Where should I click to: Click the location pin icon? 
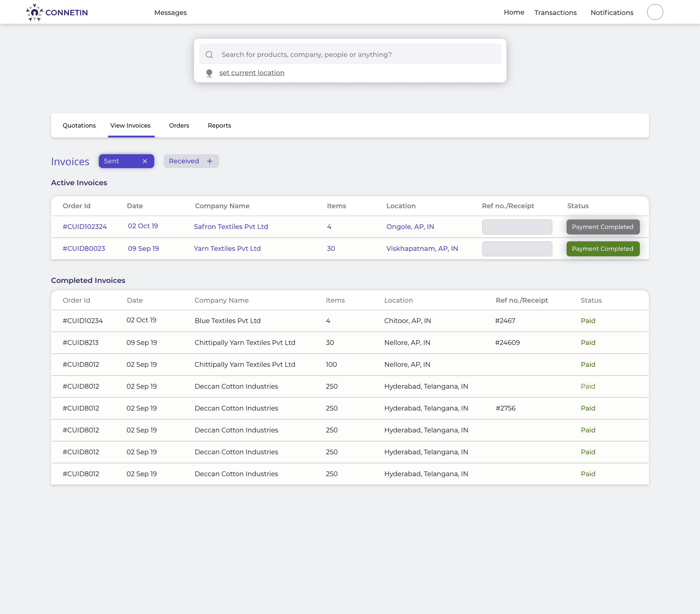[x=209, y=73]
